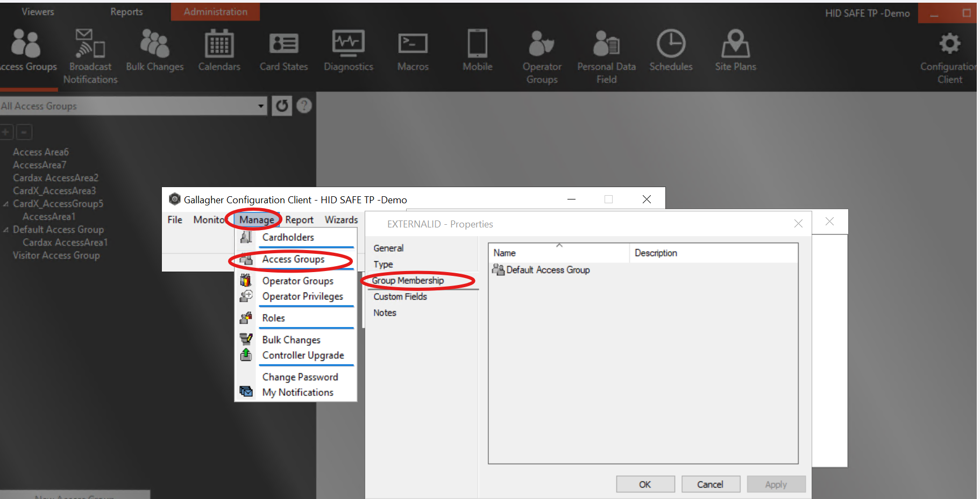
Task: Select Cardax AccessArea1 tree entry
Action: (65, 243)
